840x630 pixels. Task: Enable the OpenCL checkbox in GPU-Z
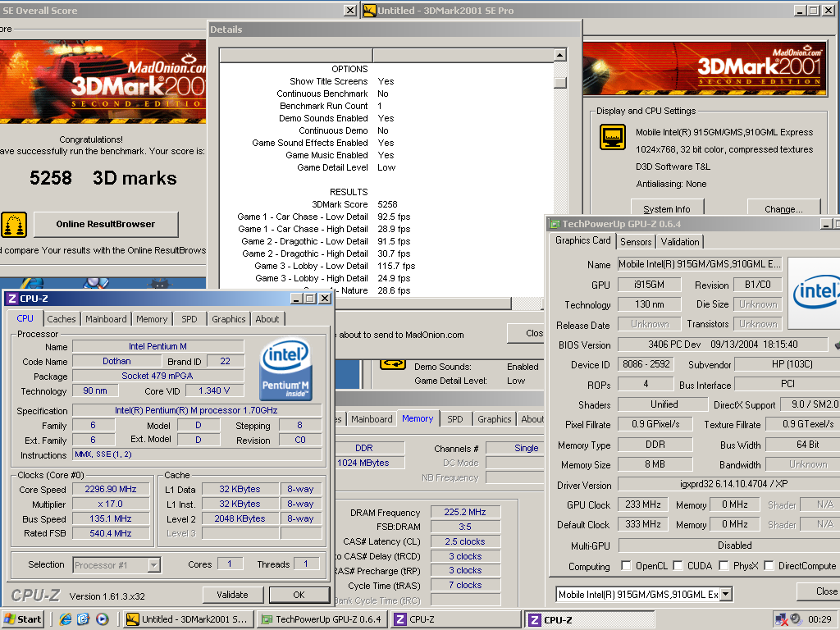click(626, 566)
